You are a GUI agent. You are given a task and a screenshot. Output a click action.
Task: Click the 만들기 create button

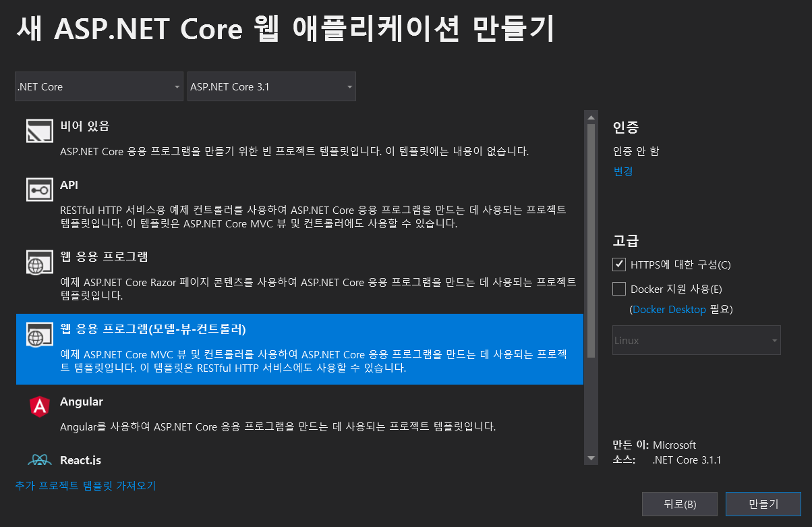click(763, 504)
